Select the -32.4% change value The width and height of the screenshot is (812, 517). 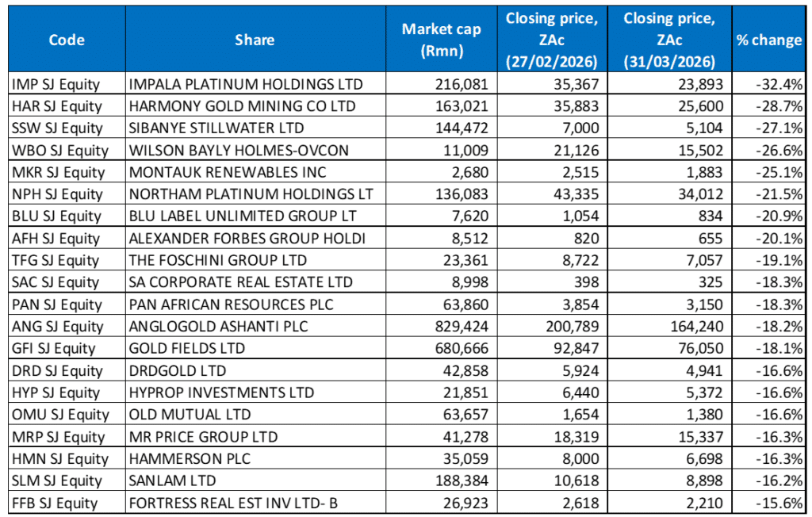click(783, 84)
